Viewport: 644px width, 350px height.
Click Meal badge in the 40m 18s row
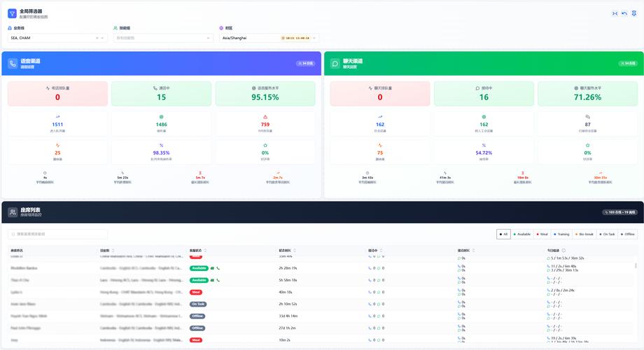click(x=196, y=293)
